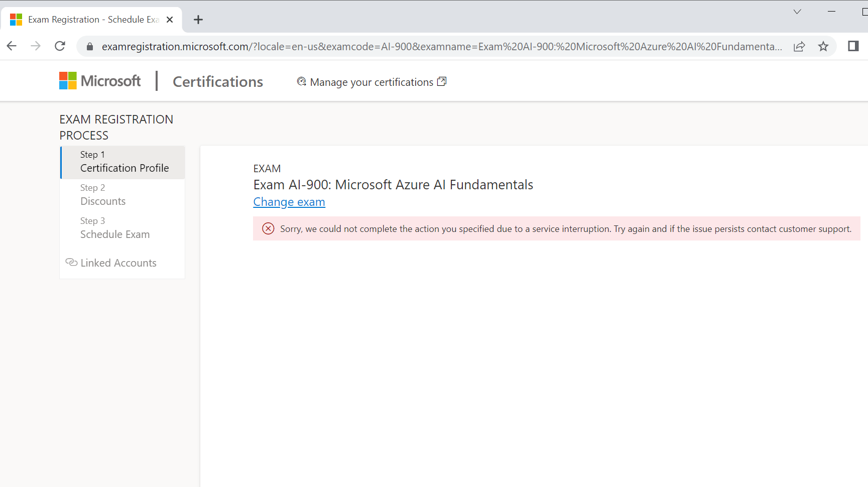Click the red error circle icon

click(x=269, y=228)
